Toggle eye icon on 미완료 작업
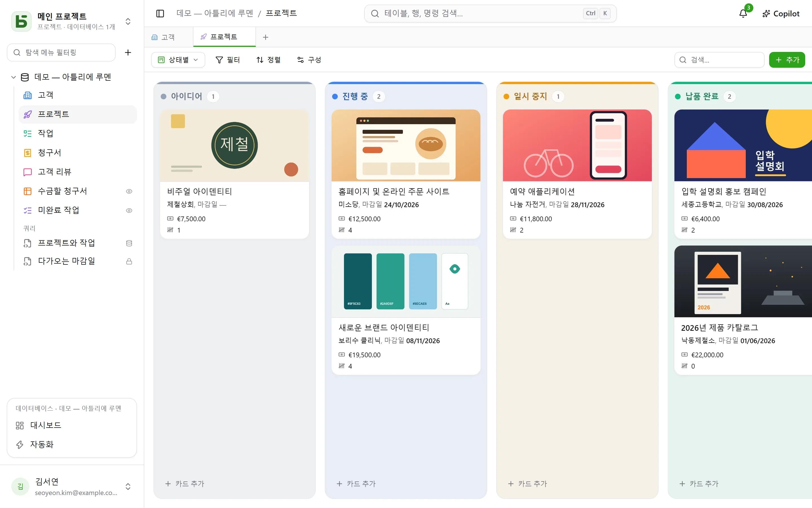This screenshot has height=508, width=812. click(129, 211)
